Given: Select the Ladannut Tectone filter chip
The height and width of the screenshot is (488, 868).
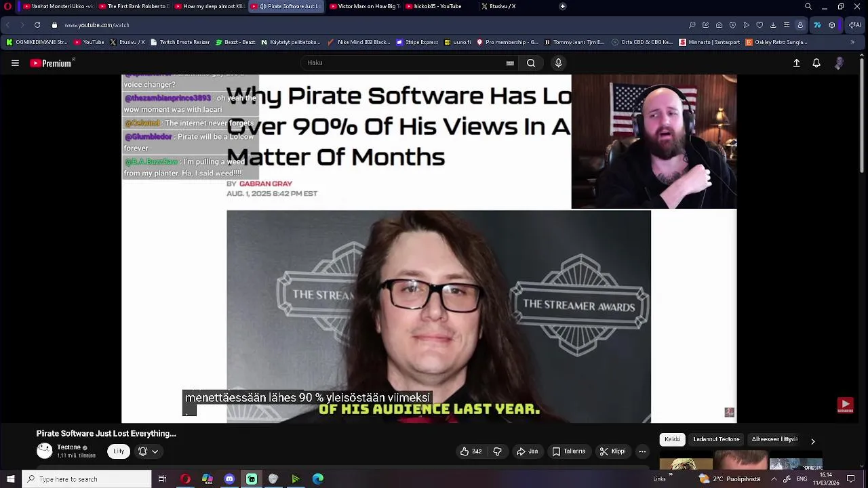Looking at the screenshot, I should pyautogui.click(x=716, y=439).
